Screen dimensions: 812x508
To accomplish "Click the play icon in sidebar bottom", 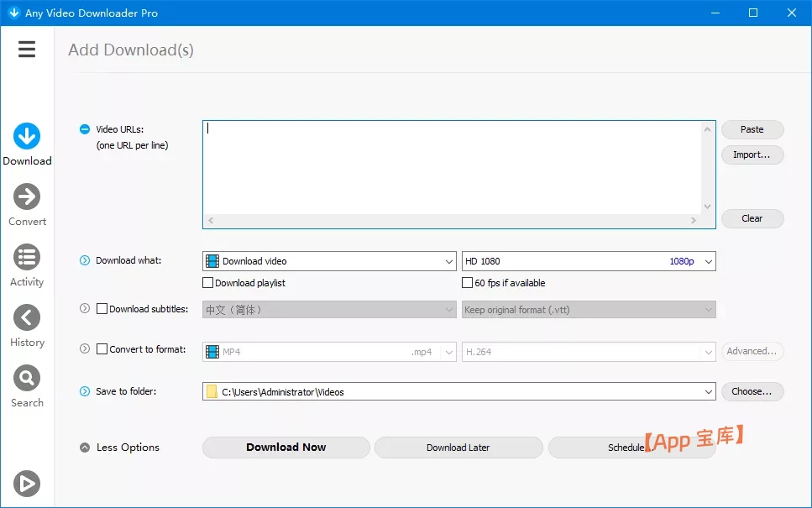I will tap(27, 484).
